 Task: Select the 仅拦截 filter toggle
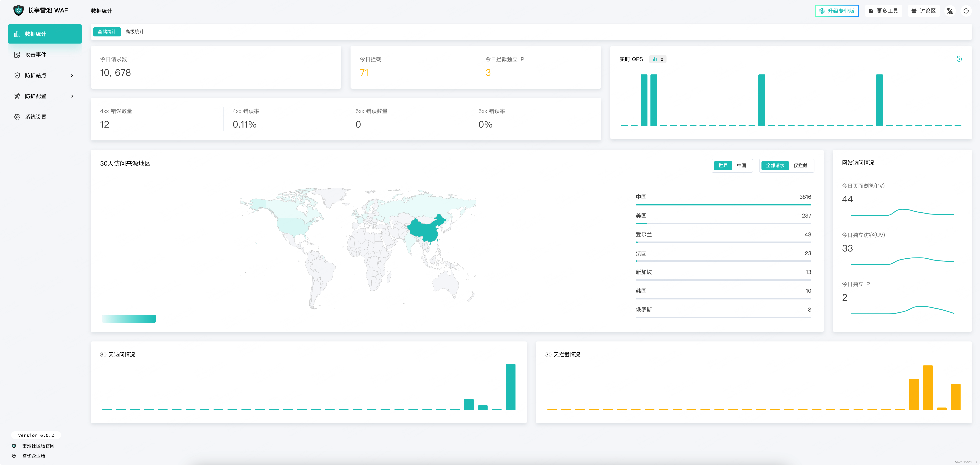800,166
